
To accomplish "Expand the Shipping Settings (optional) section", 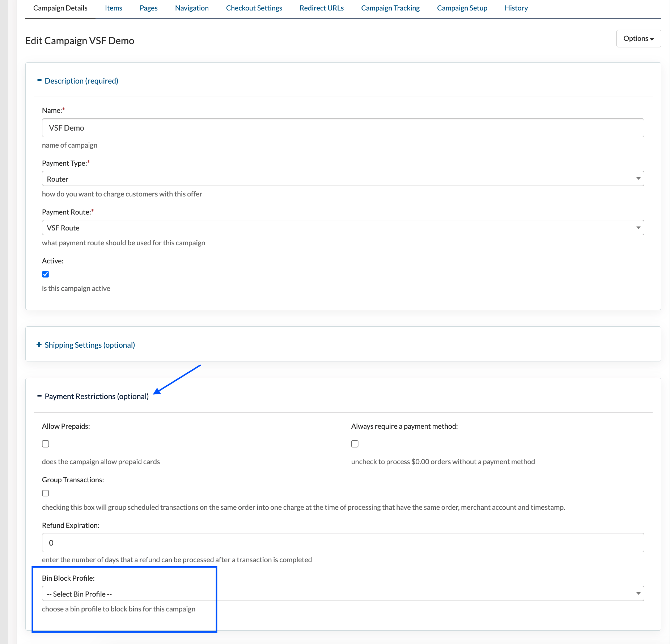I will click(x=89, y=345).
